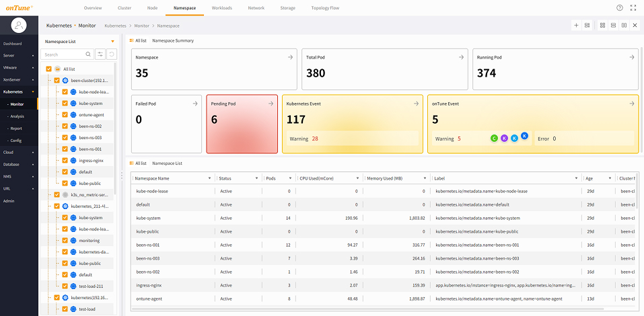
Task: Toggle test-load-211 checkbox
Action: (x=65, y=286)
